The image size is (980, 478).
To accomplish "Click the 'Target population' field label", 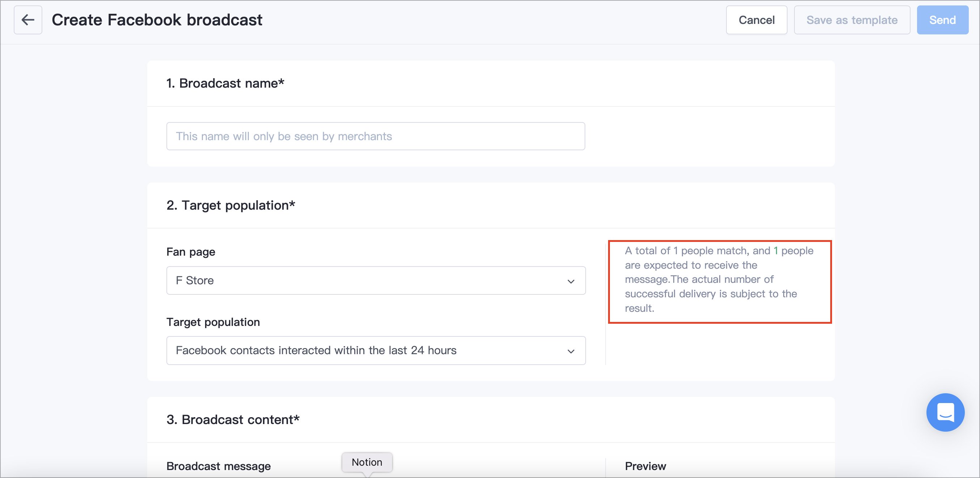I will pyautogui.click(x=213, y=322).
